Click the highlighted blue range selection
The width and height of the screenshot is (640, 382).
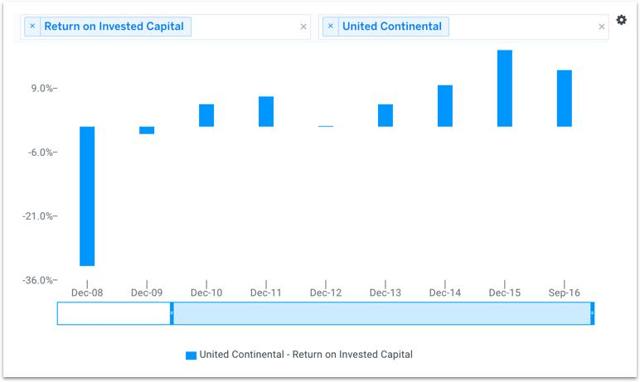[382, 313]
